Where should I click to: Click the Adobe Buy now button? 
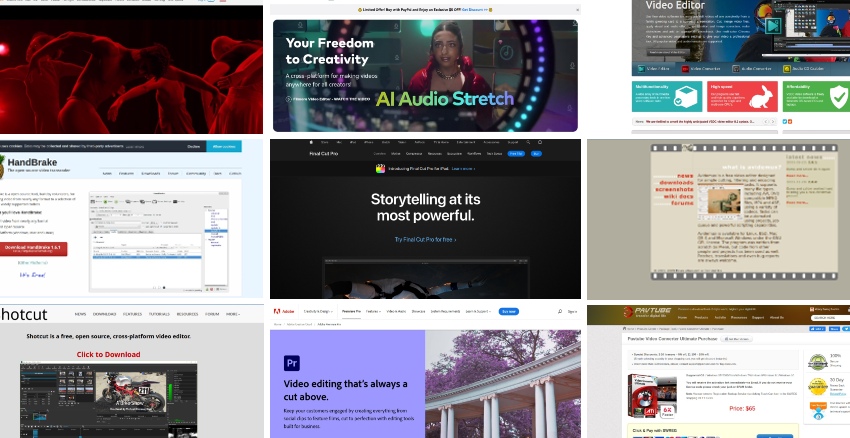click(508, 312)
